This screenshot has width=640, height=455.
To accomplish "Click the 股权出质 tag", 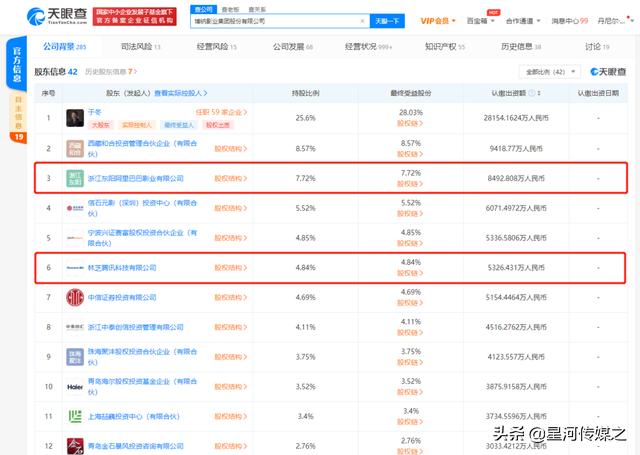I will (218, 125).
